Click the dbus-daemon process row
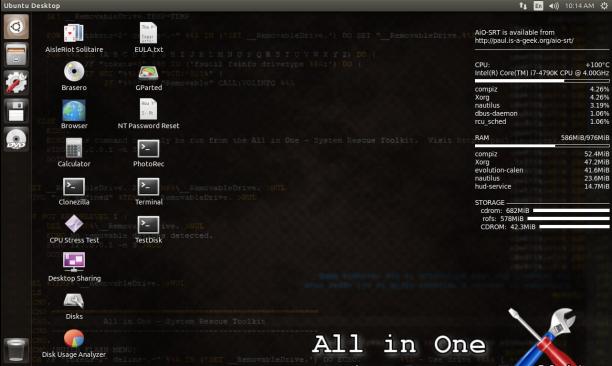Image resolution: width=612 pixels, height=366 pixels. (542, 114)
